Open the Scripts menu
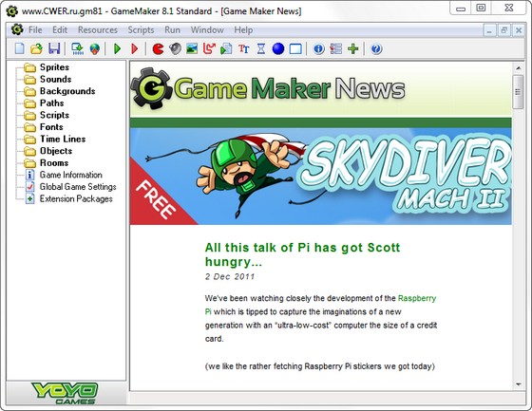Image resolution: width=532 pixels, height=411 pixels. [x=141, y=29]
